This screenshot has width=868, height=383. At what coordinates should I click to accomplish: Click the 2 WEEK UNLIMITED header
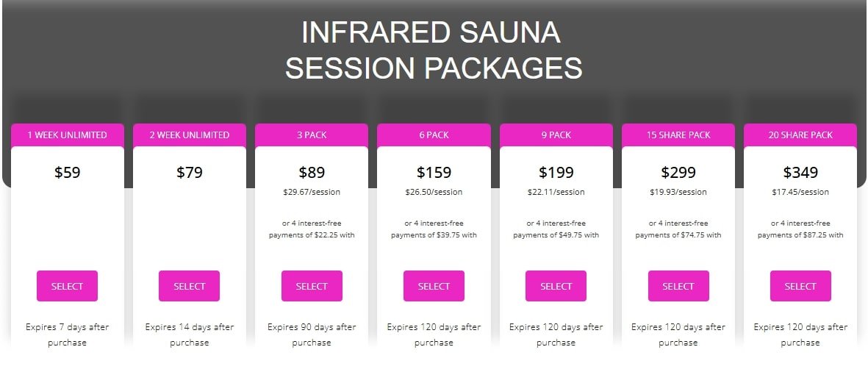[190, 135]
